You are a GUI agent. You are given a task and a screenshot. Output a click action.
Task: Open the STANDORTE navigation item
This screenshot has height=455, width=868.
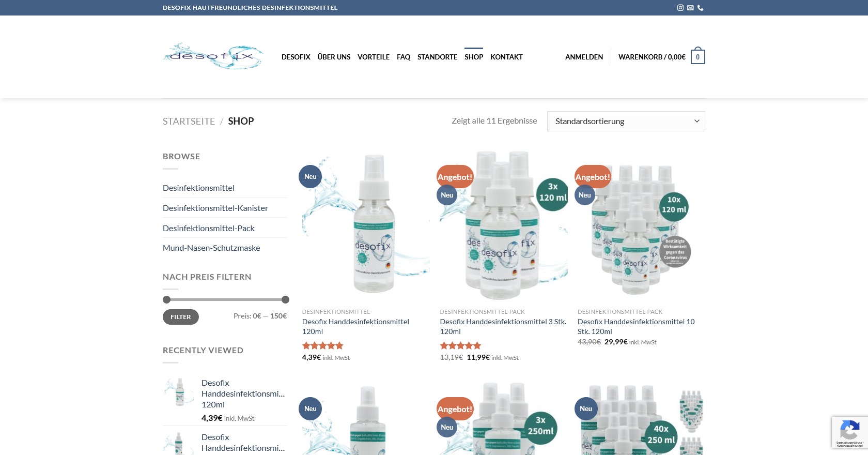(x=437, y=57)
